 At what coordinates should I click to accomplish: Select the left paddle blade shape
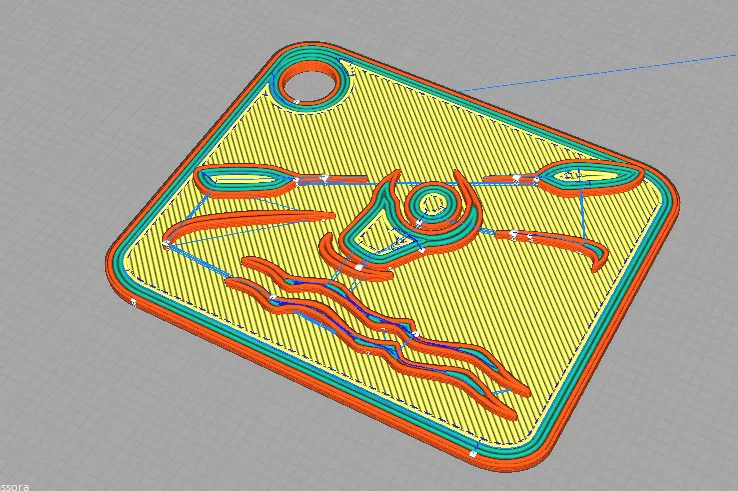(x=244, y=180)
